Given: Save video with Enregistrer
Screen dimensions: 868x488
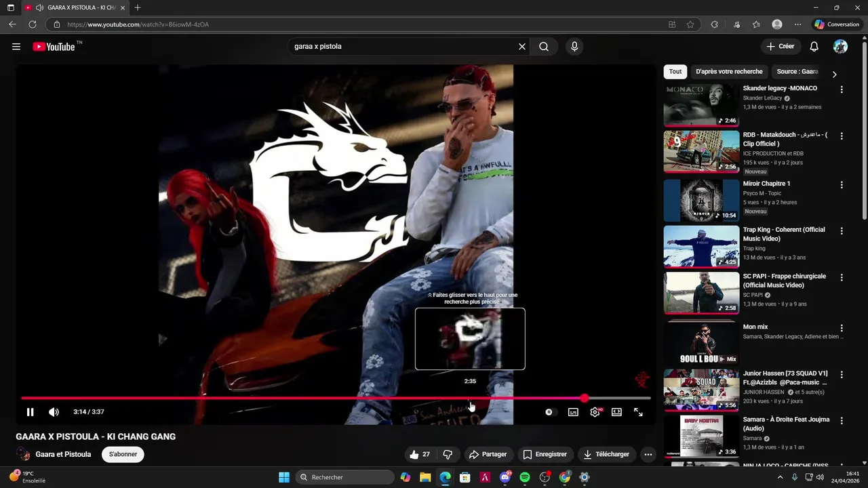Looking at the screenshot, I should pos(545,454).
